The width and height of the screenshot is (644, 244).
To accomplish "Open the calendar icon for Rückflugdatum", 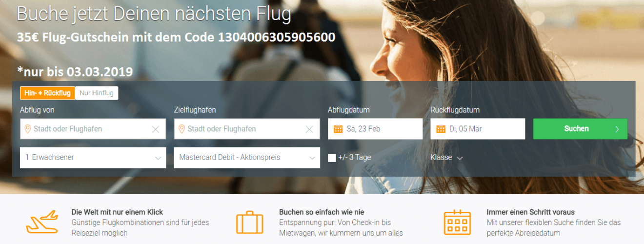I will (x=441, y=129).
